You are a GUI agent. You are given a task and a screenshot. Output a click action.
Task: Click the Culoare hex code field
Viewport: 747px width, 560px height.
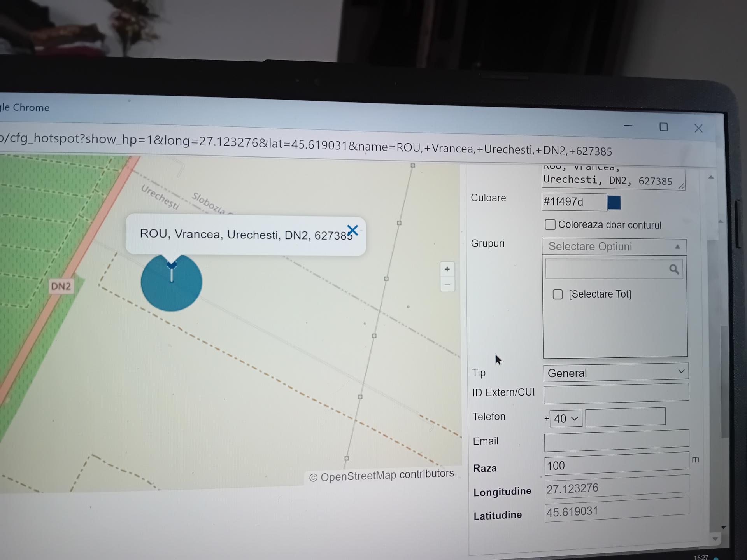point(573,202)
